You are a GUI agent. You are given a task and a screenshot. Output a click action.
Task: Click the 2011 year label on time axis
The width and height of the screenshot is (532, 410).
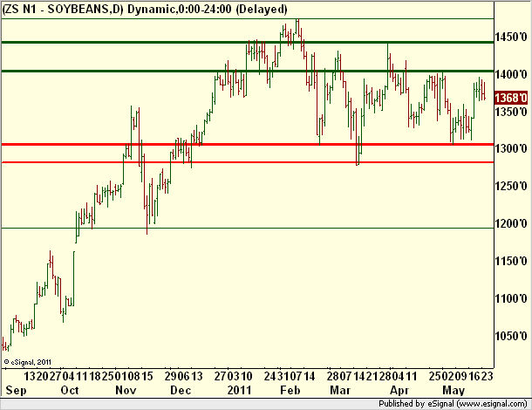click(239, 390)
